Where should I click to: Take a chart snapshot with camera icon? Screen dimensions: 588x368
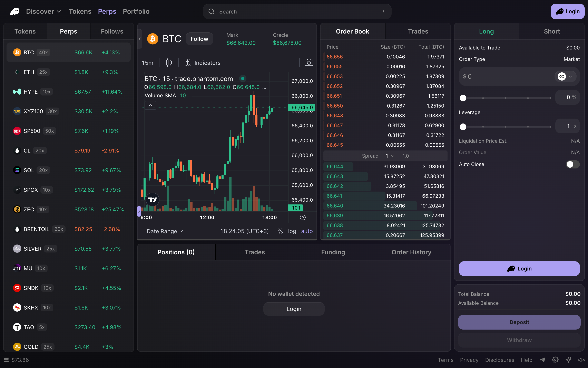[308, 63]
